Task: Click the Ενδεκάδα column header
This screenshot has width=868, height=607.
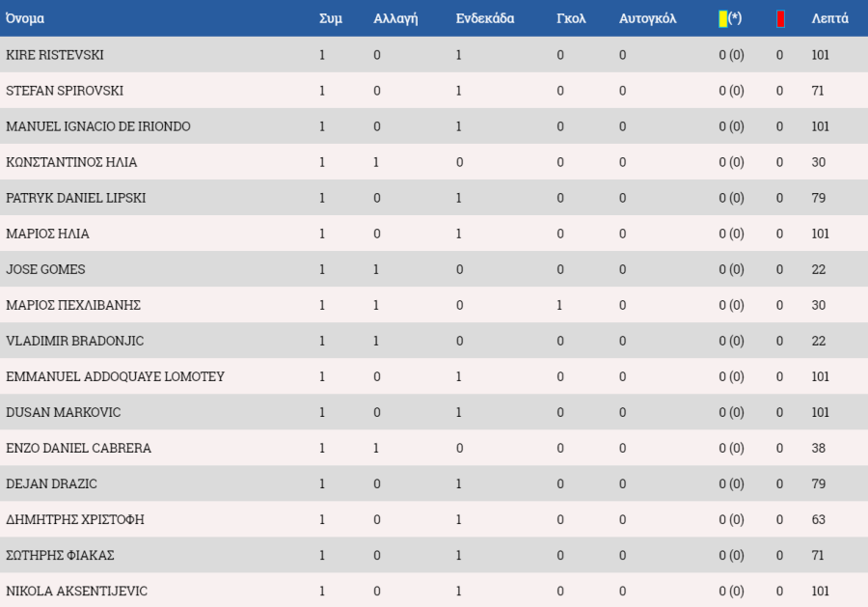Action: [x=485, y=19]
